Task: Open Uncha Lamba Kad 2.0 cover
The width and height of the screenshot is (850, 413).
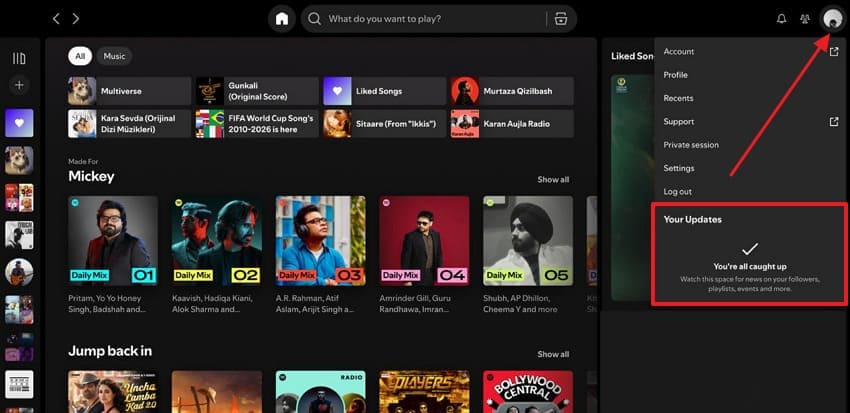Action: tap(113, 392)
